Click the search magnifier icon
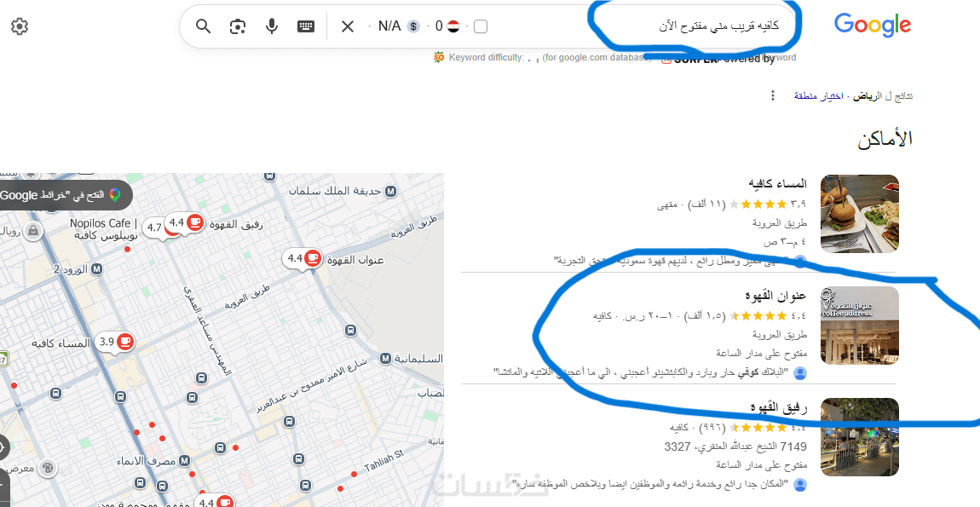Screen dimensions: 980x507 (x=203, y=26)
